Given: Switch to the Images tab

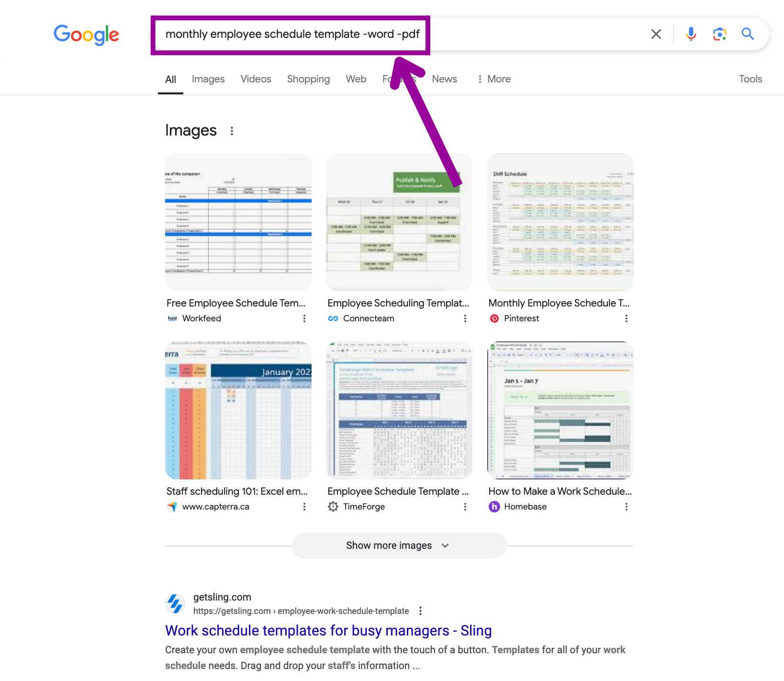Looking at the screenshot, I should tap(208, 79).
